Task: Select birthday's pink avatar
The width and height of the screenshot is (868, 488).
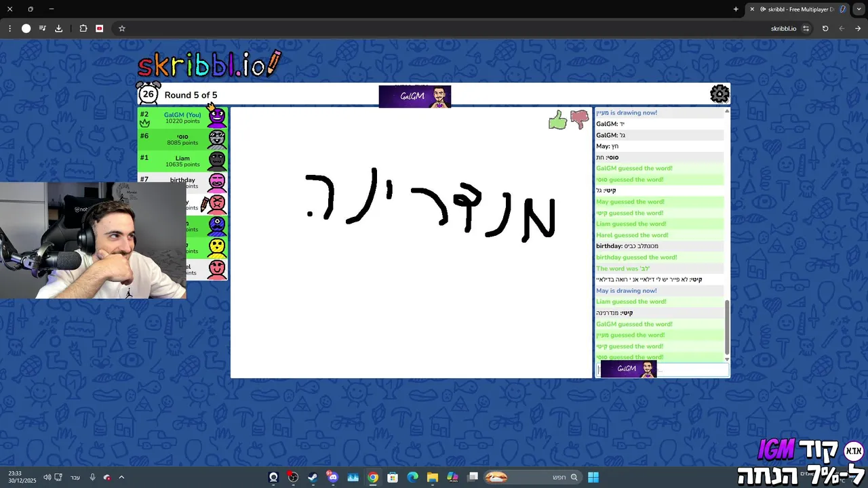Action: point(217,182)
